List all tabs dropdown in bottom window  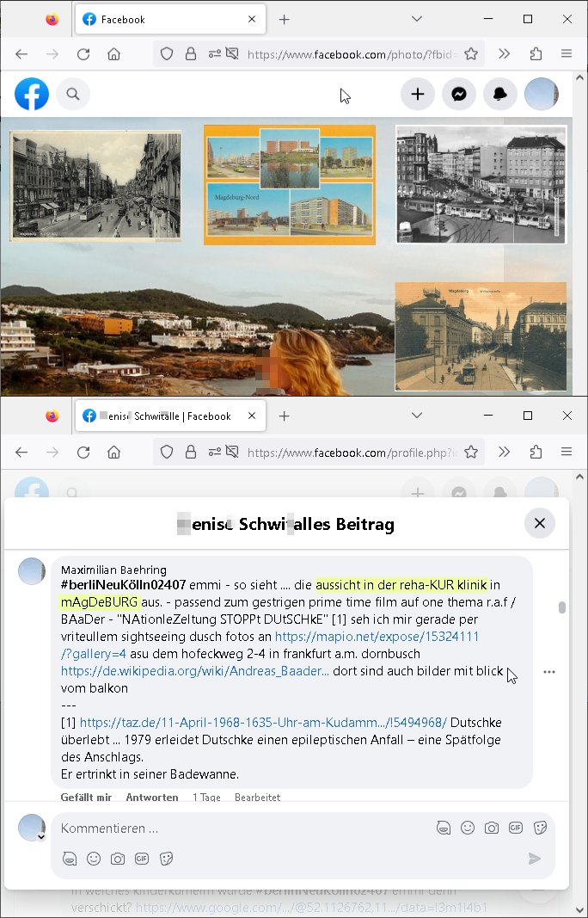(x=417, y=416)
